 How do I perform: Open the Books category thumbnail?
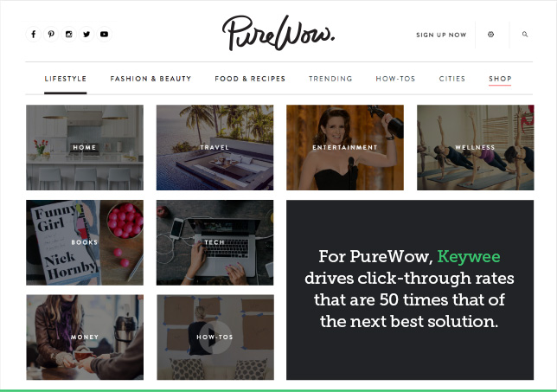pyautogui.click(x=85, y=242)
